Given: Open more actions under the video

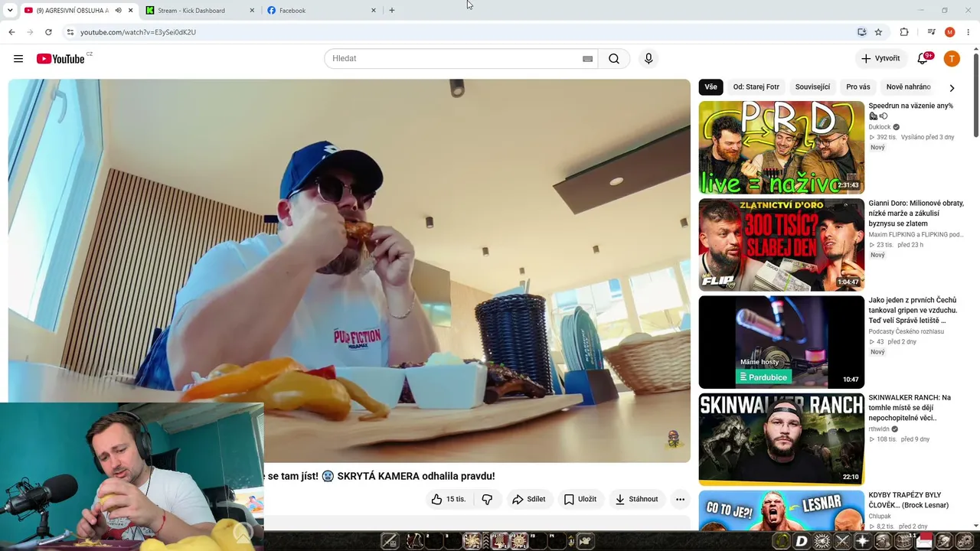Looking at the screenshot, I should (680, 499).
